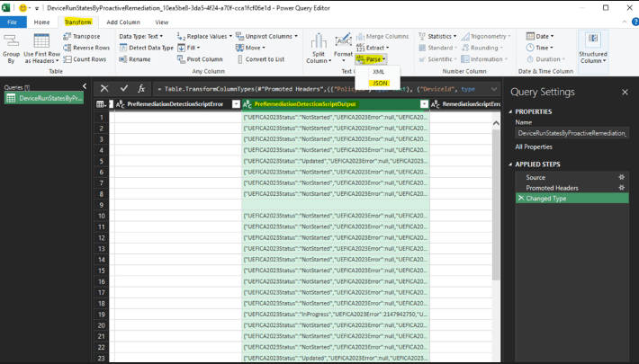Click customize quick access toolbar arrow
The height and width of the screenshot is (364, 639).
[36, 8]
